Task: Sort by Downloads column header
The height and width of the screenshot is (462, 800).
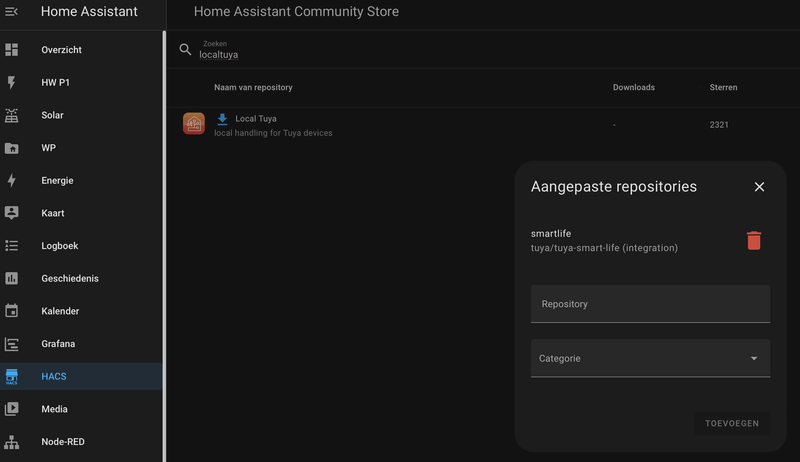Action: (634, 87)
